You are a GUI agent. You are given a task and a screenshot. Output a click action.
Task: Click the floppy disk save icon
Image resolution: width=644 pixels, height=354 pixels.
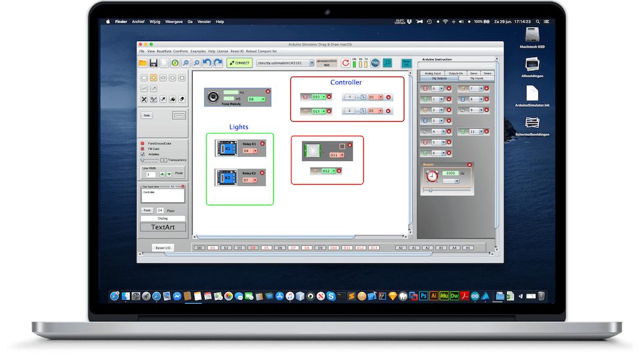[x=154, y=63]
